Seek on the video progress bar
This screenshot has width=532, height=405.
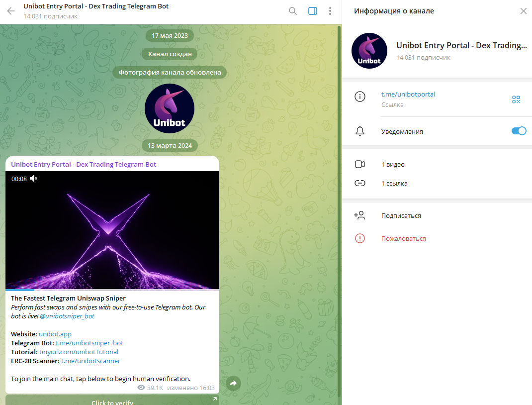point(112,290)
